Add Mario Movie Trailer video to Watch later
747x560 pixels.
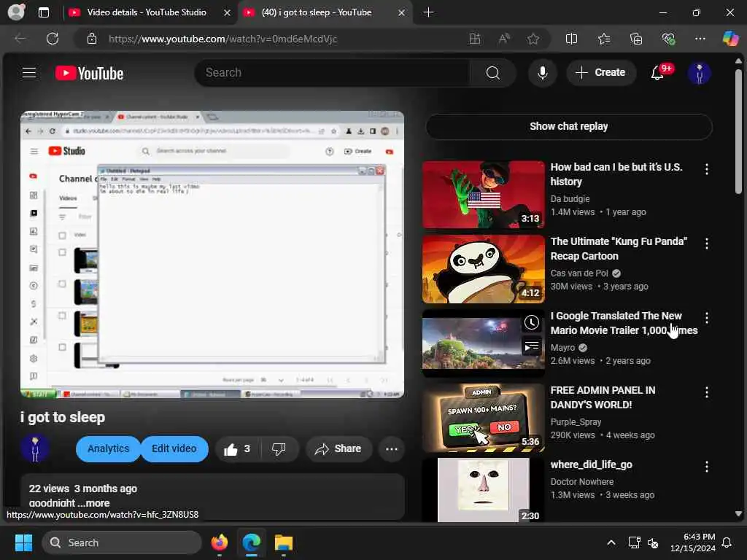(x=531, y=323)
